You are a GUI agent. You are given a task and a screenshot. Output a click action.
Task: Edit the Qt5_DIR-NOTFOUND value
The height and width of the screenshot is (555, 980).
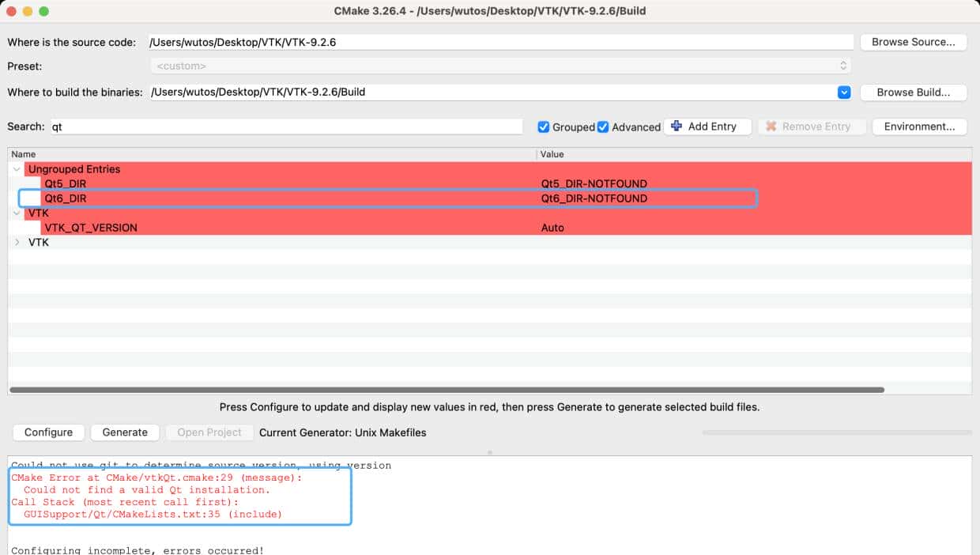click(x=594, y=184)
